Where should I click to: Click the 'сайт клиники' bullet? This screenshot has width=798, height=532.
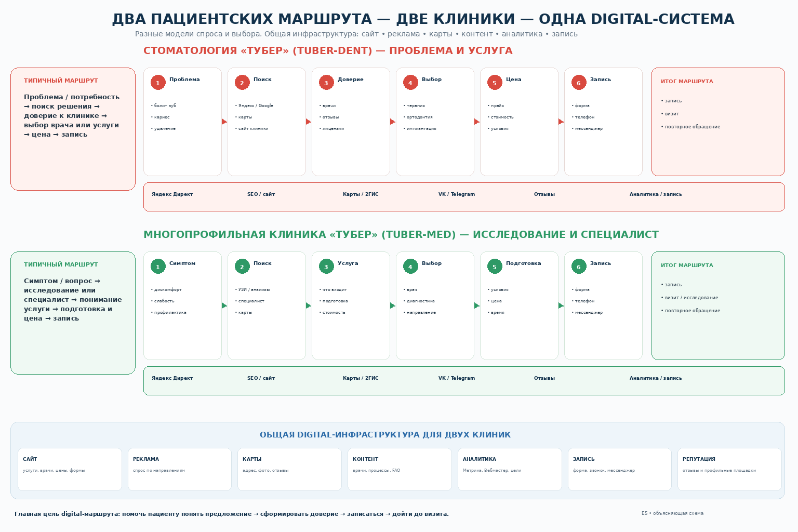252,129
